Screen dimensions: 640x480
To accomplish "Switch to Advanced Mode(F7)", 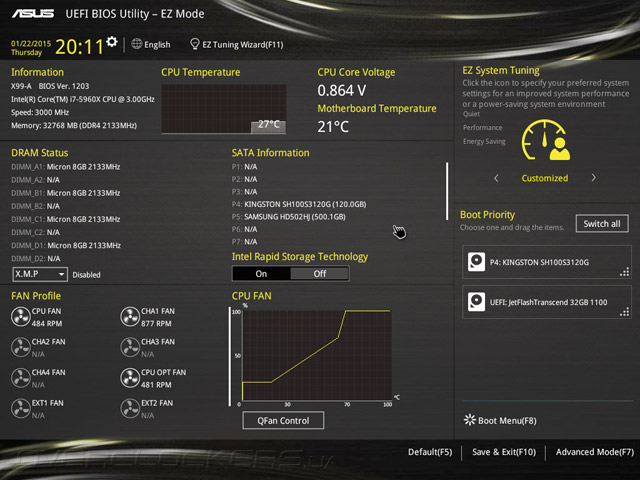I will point(595,452).
